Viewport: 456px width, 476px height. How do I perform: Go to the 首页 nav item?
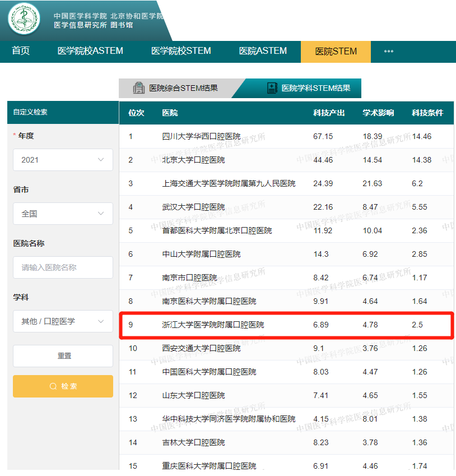click(21, 50)
